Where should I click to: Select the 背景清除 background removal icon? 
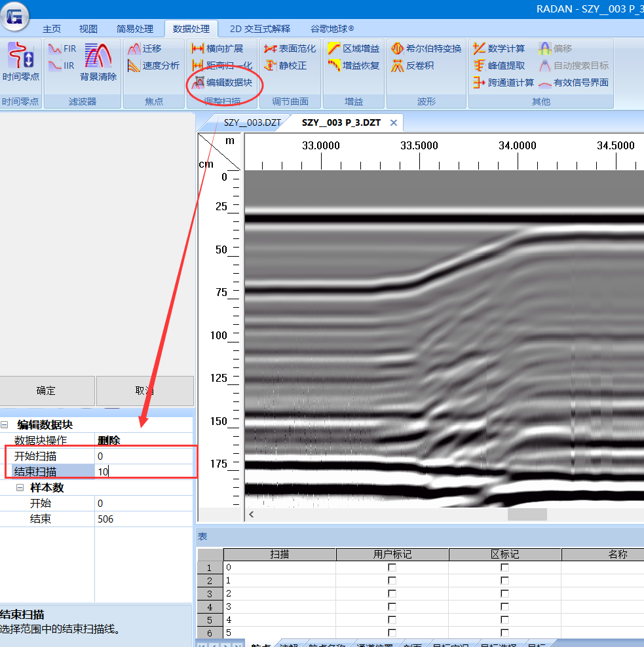point(98,62)
